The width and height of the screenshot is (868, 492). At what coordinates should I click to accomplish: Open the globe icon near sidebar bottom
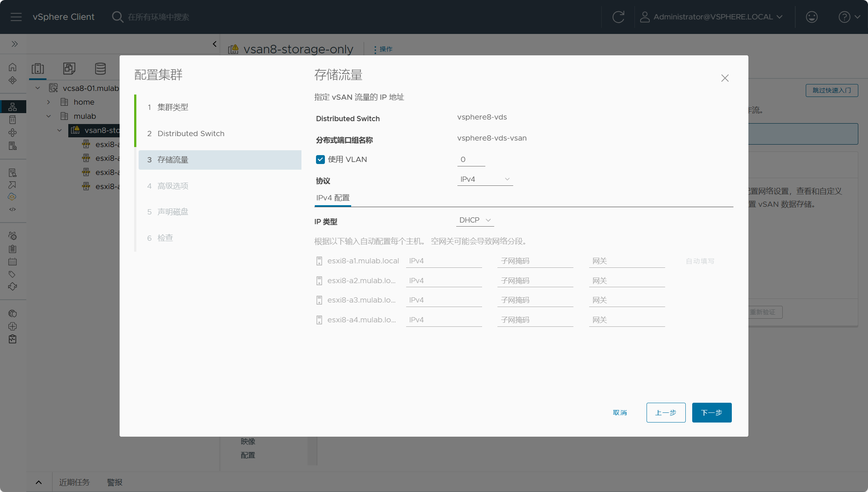pyautogui.click(x=13, y=313)
